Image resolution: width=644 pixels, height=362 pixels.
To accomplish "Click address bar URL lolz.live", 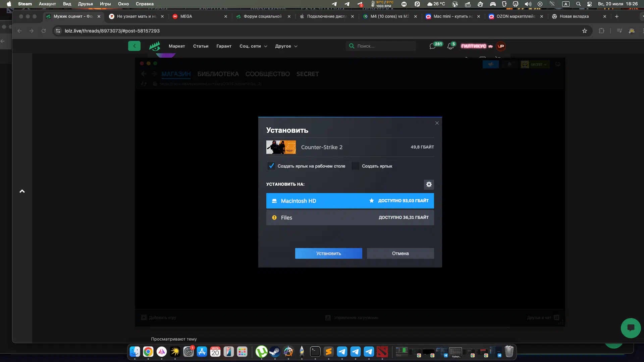I will [112, 31].
